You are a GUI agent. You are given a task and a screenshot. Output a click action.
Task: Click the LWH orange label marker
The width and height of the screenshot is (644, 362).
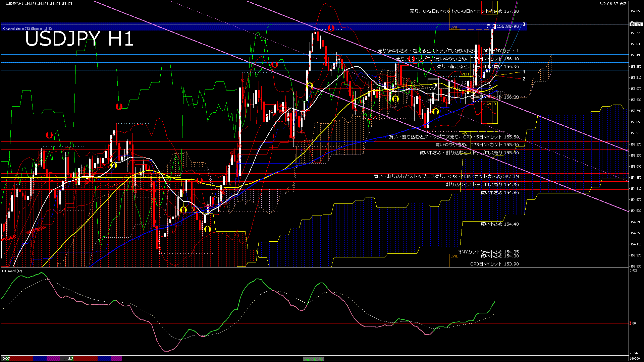(455, 27)
